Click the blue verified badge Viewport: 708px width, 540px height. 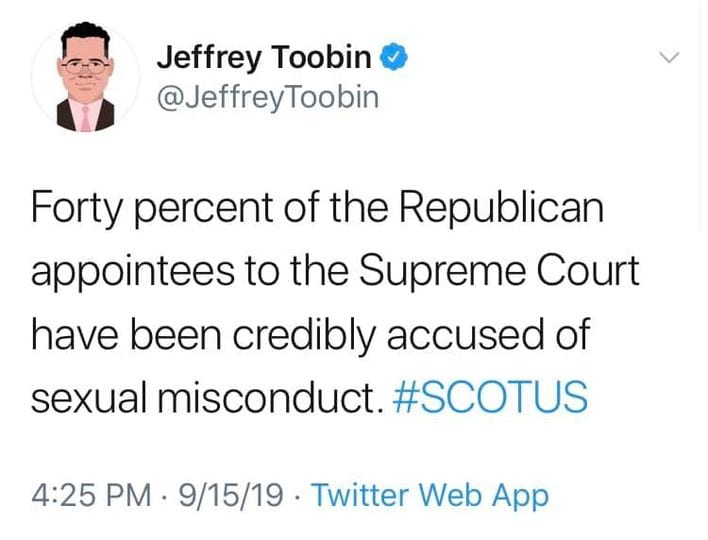395,58
